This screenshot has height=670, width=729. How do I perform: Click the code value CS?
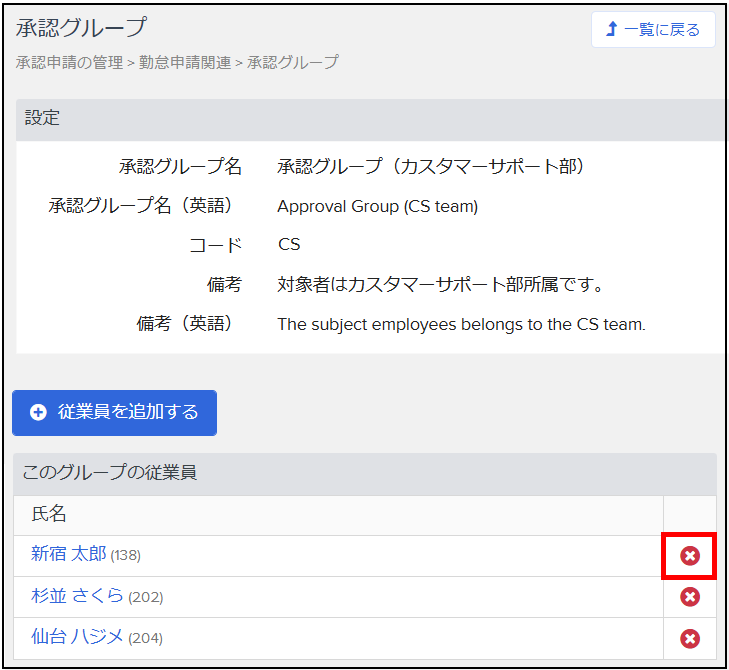(289, 245)
